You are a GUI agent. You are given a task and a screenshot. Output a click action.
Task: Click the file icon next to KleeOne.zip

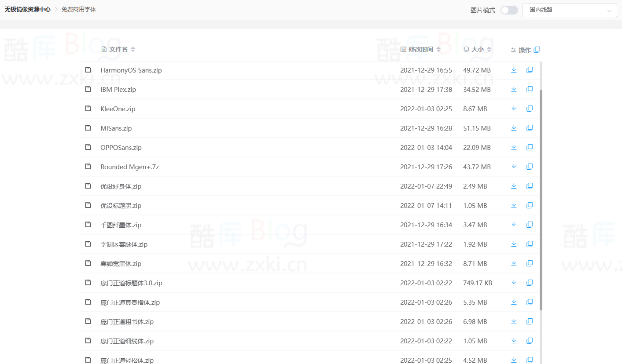pyautogui.click(x=88, y=108)
